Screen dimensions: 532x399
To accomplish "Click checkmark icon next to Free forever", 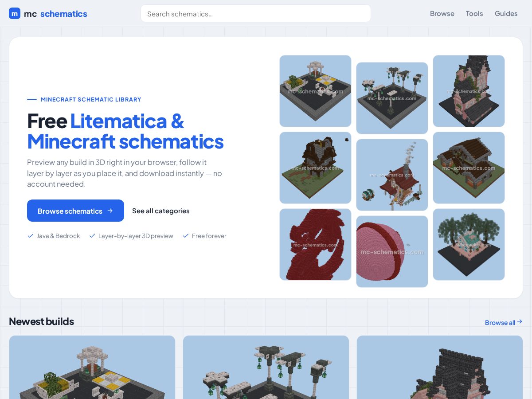I will 186,236.
